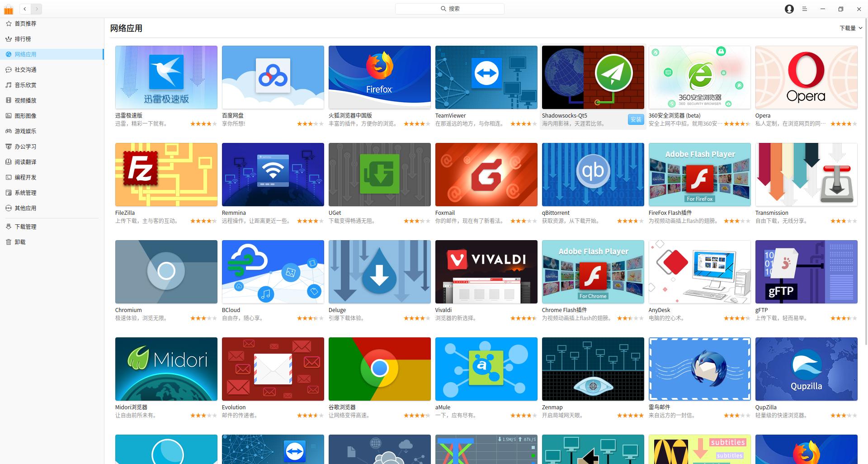
Task: Click the forward navigation arrow
Action: coord(37,9)
